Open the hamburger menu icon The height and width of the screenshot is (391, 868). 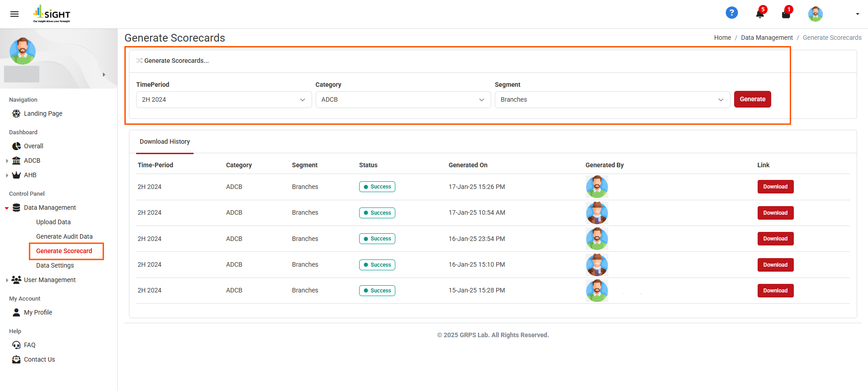[14, 14]
